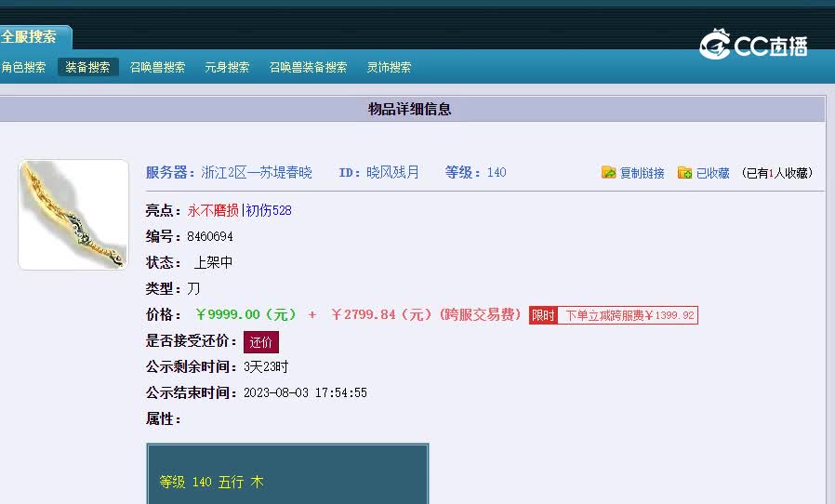Open 召唤兽装备搜索 category

(x=308, y=67)
